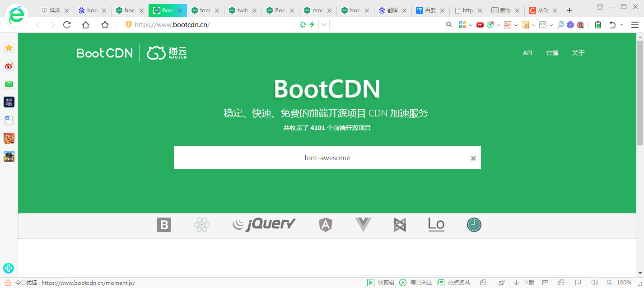This screenshot has height=288, width=644.
Task: Open 热点资讯 in status bar
Action: [x=454, y=283]
